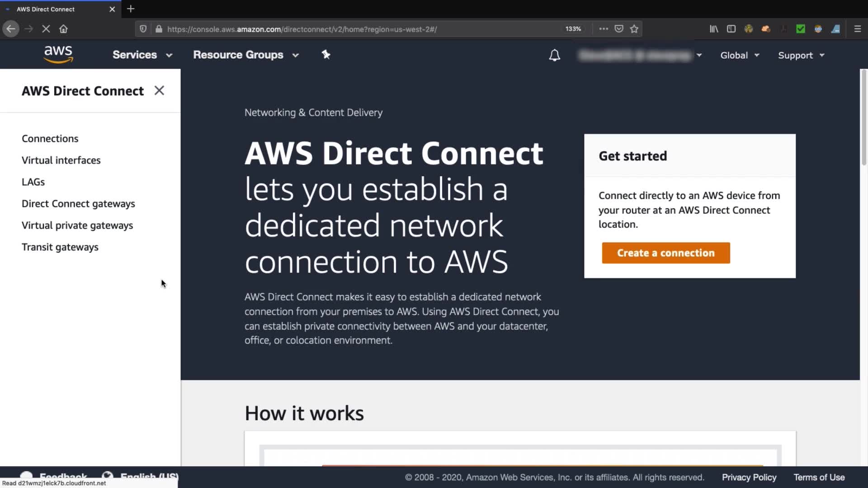Screen dimensions: 868x488
Task: Open the notifications bell
Action: (554, 55)
